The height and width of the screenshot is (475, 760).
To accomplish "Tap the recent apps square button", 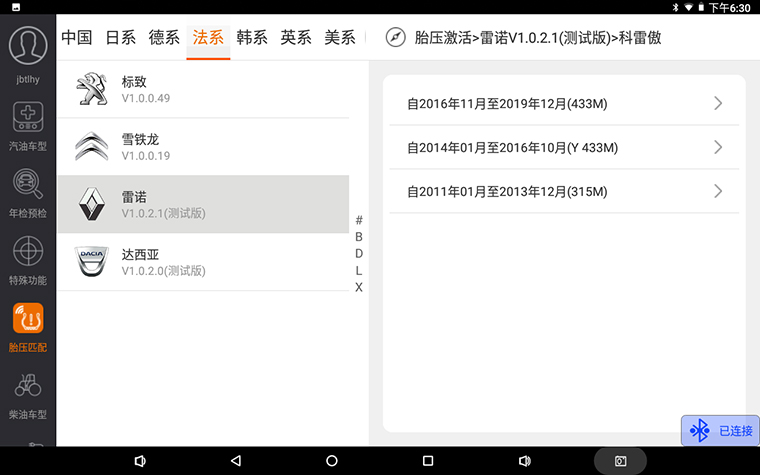I will coord(428,460).
